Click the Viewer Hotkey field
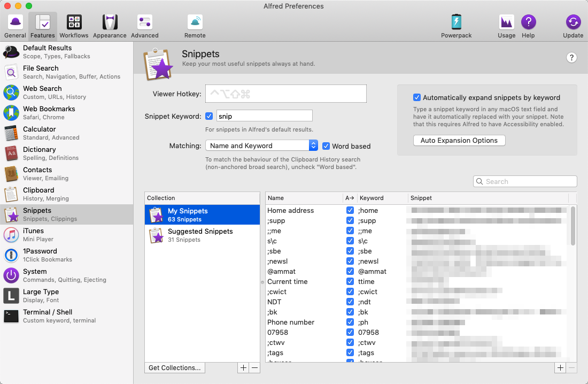This screenshot has width=588, height=384. [x=286, y=94]
